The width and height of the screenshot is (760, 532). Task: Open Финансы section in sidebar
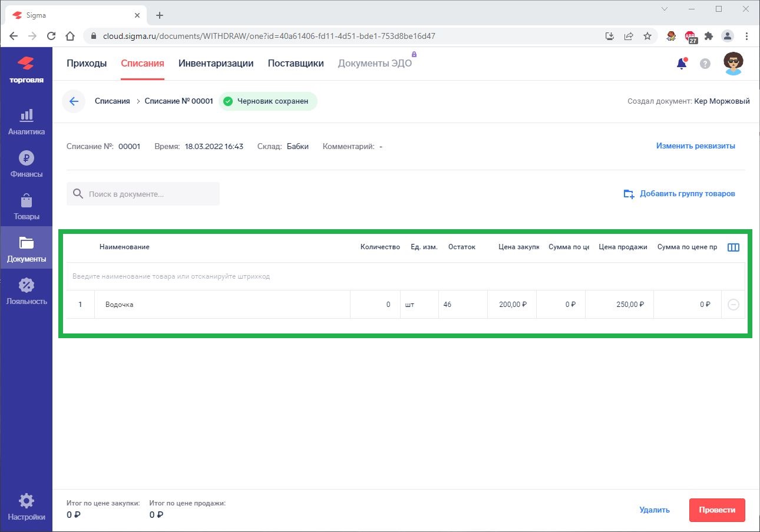coord(26,164)
